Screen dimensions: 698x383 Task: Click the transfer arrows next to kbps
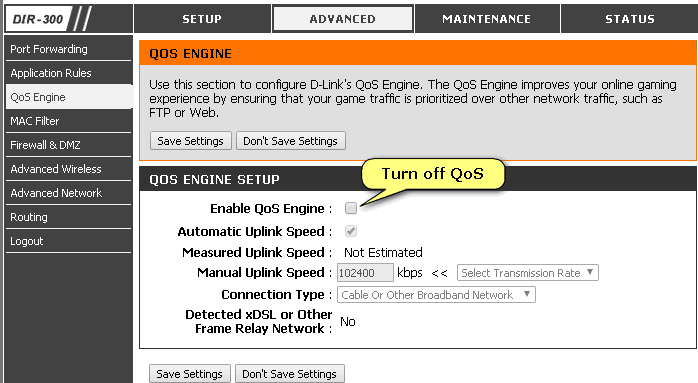click(x=439, y=273)
